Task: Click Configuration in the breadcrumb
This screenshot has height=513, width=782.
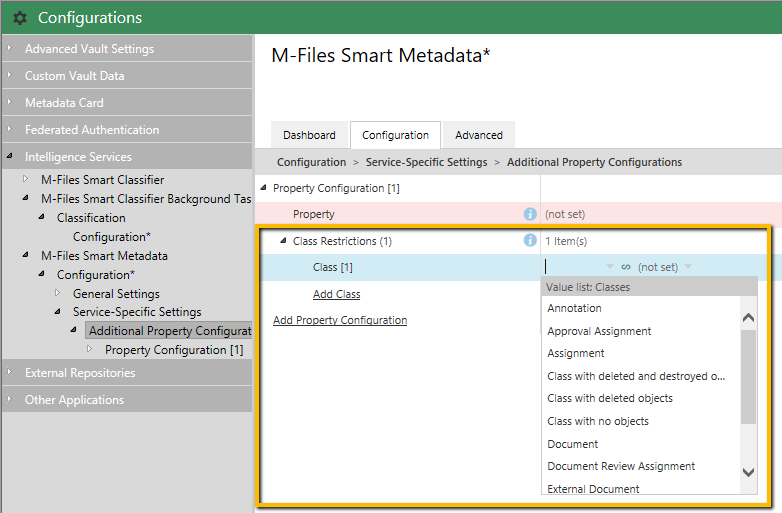Action: pos(311,162)
